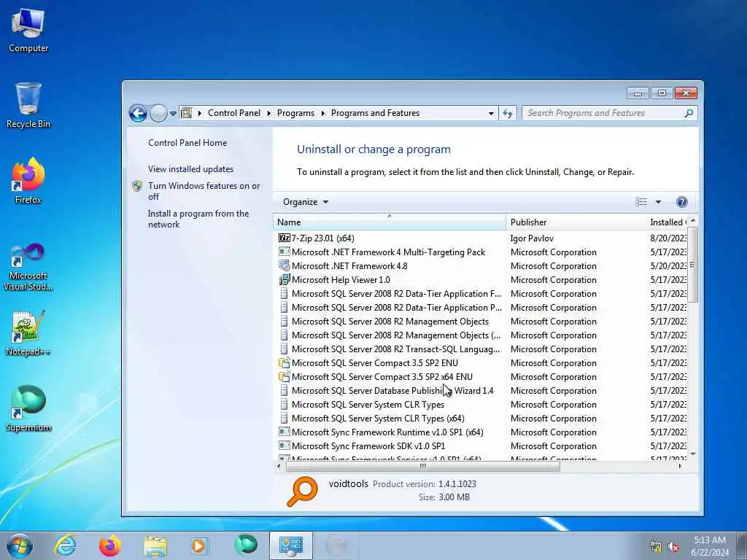Expand the arrow after Programs breadcrumb
Screen dimensions: 747x560
point(322,113)
